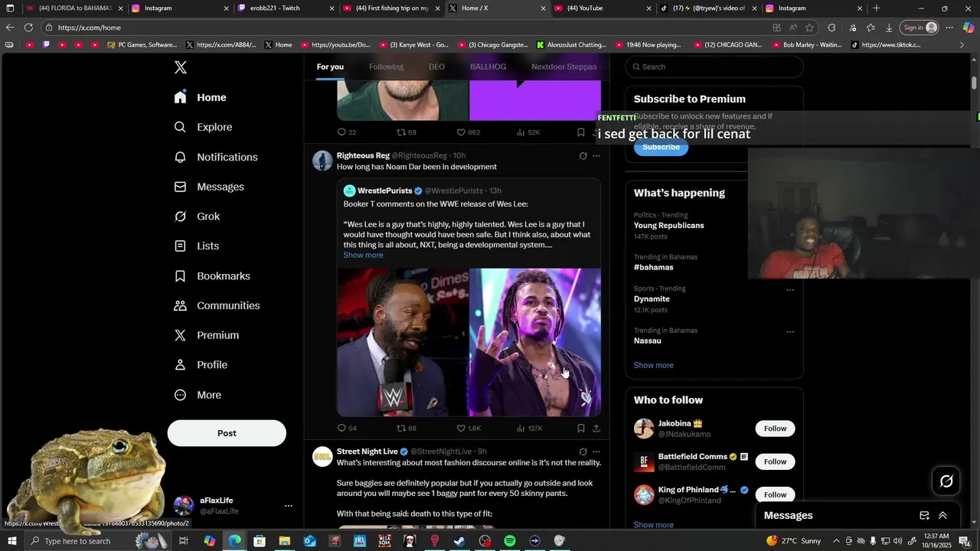Screen dimensions: 980x551
Task: Switch to the DEO tab
Action: pos(436,67)
